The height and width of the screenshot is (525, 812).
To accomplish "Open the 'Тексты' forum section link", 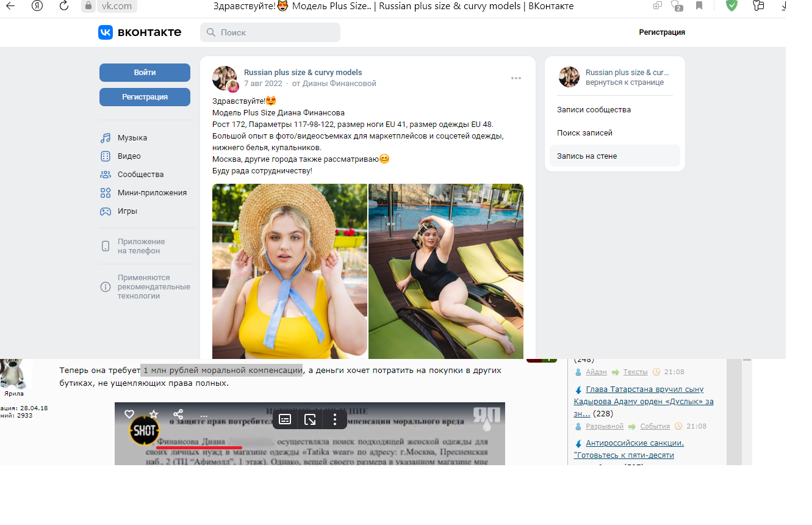I will pyautogui.click(x=636, y=372).
